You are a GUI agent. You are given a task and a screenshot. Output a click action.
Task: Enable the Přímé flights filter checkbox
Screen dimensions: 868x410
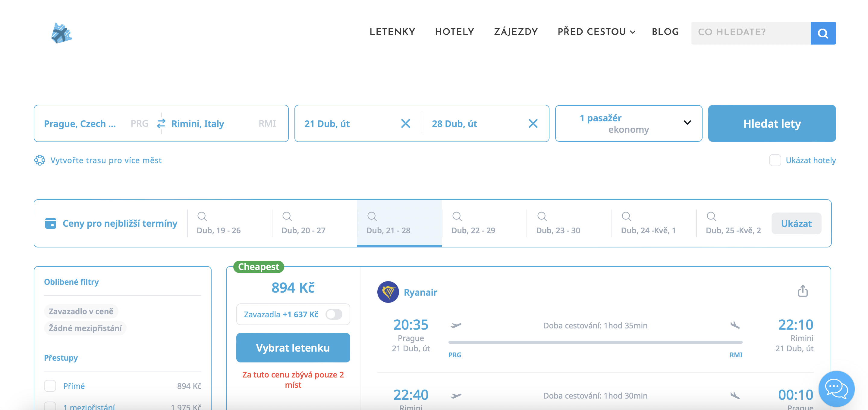coord(50,386)
